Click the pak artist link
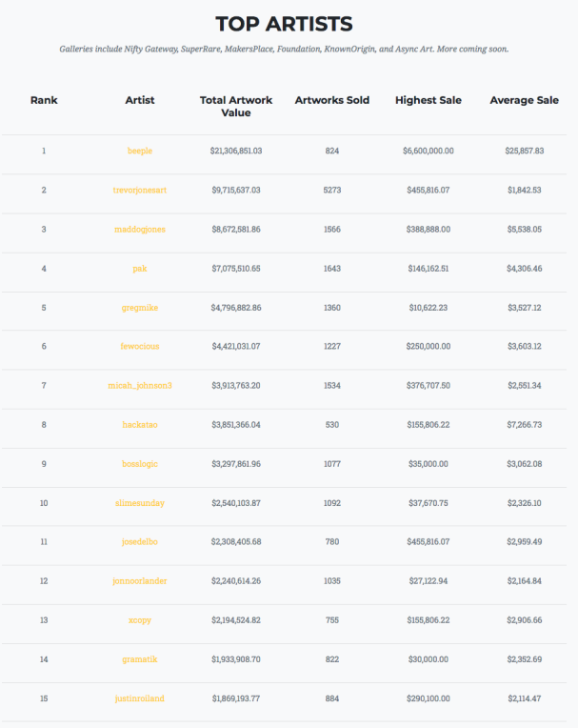The width and height of the screenshot is (578, 728). point(140,269)
